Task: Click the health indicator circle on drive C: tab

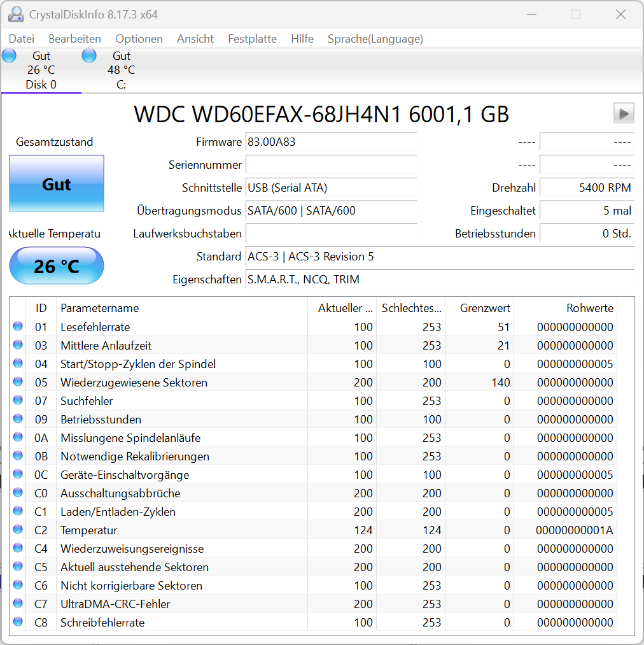Action: tap(89, 55)
